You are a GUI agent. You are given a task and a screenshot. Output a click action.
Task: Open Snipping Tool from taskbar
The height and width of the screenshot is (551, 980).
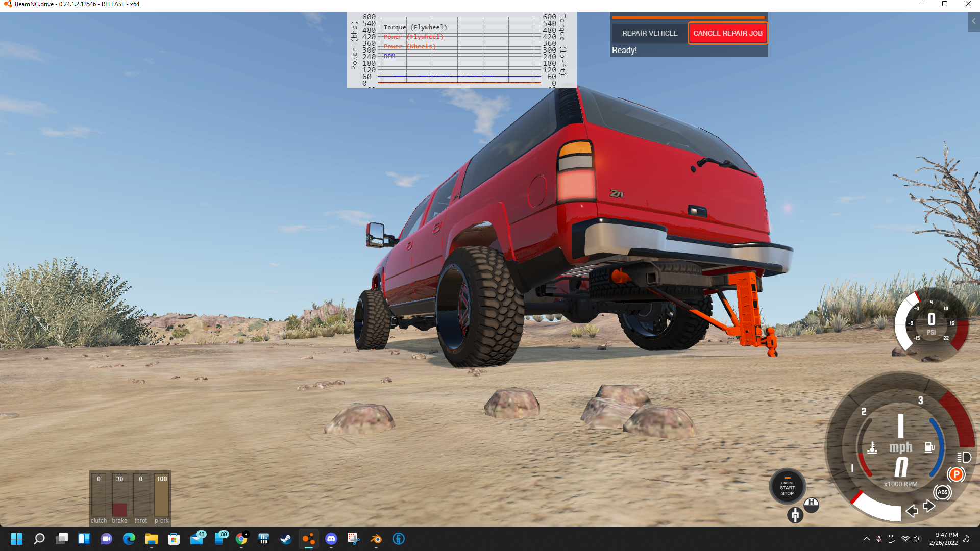pos(353,539)
